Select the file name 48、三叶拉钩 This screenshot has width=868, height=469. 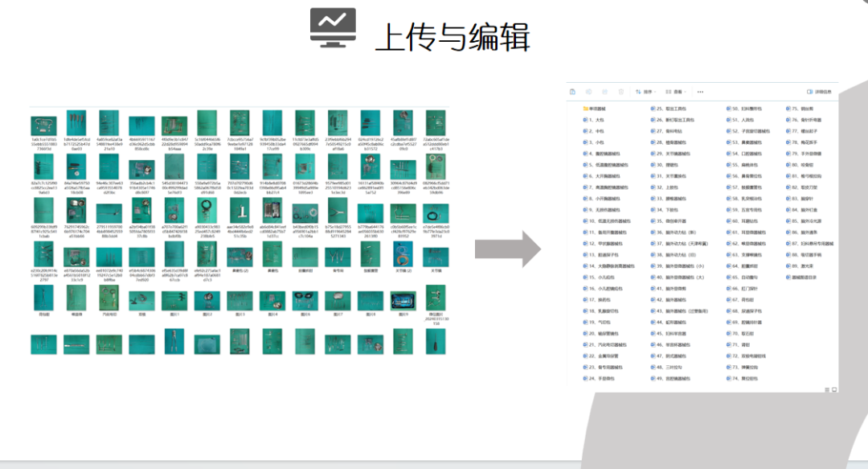669,367
